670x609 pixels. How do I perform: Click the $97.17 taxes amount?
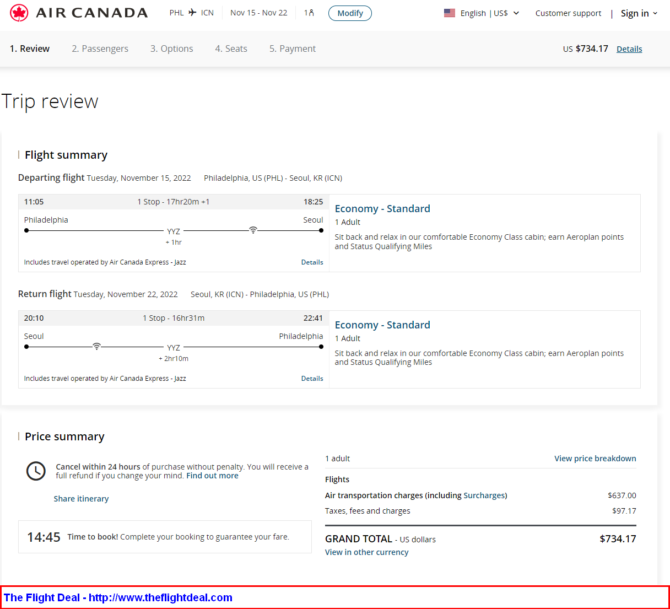(x=624, y=511)
